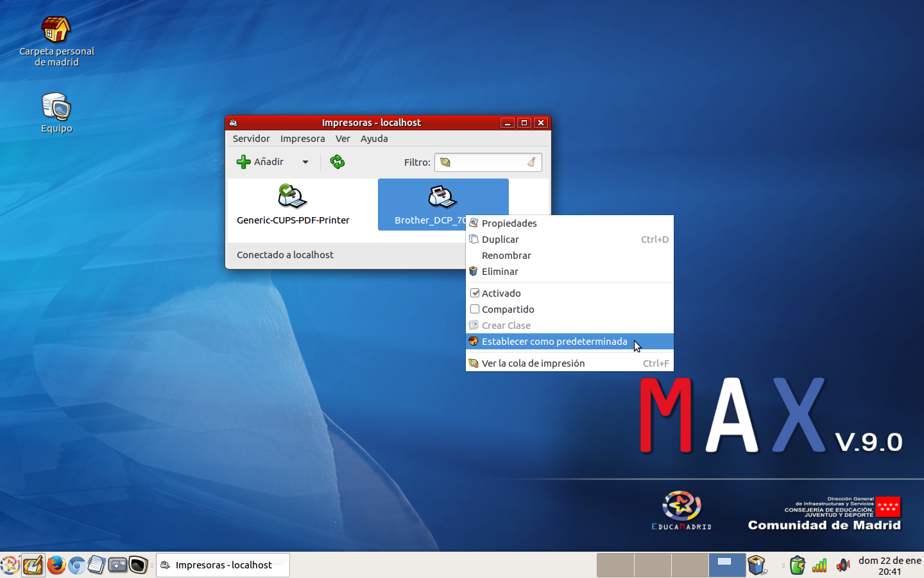Clear the filter with the broom icon

pyautogui.click(x=531, y=162)
